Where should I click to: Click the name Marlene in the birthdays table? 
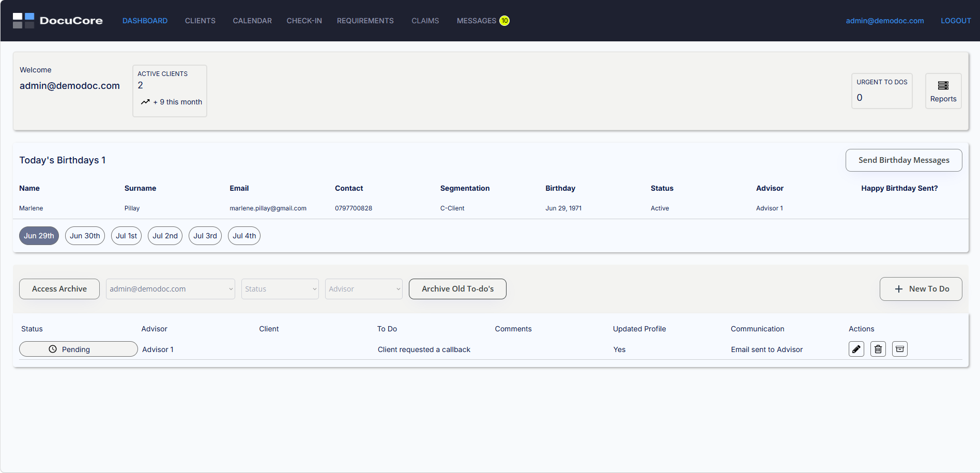coord(31,208)
